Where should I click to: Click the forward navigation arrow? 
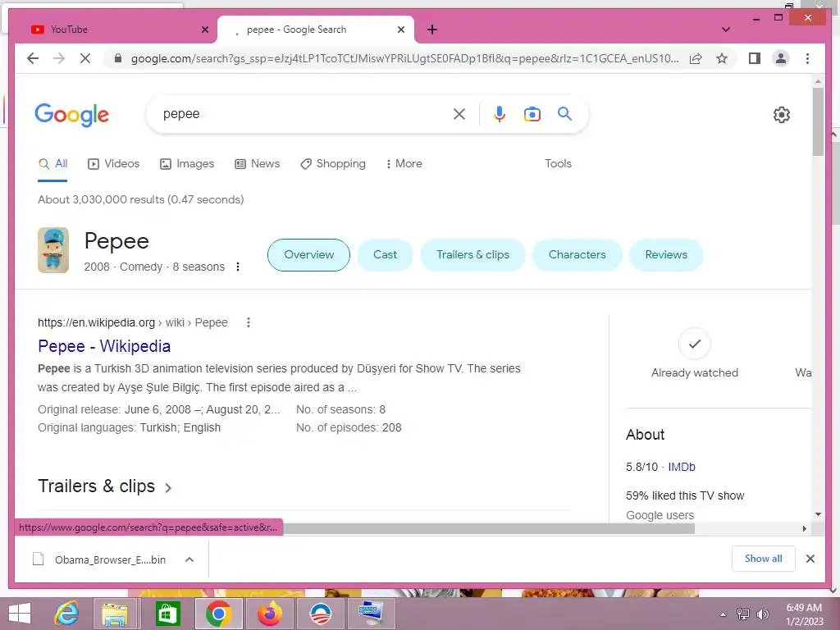click(59, 58)
